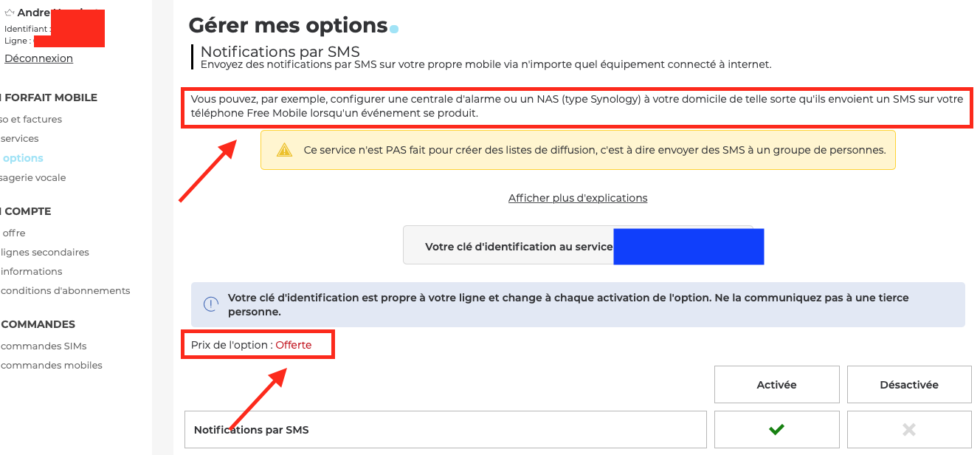Click the Désactivée column header
The width and height of the screenshot is (980, 455).
(909, 385)
